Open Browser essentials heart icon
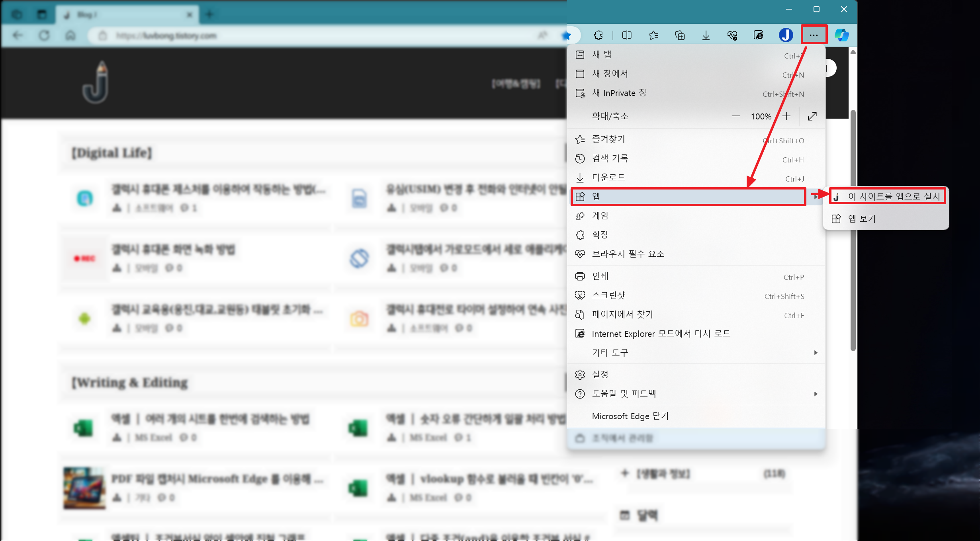 pyautogui.click(x=732, y=35)
